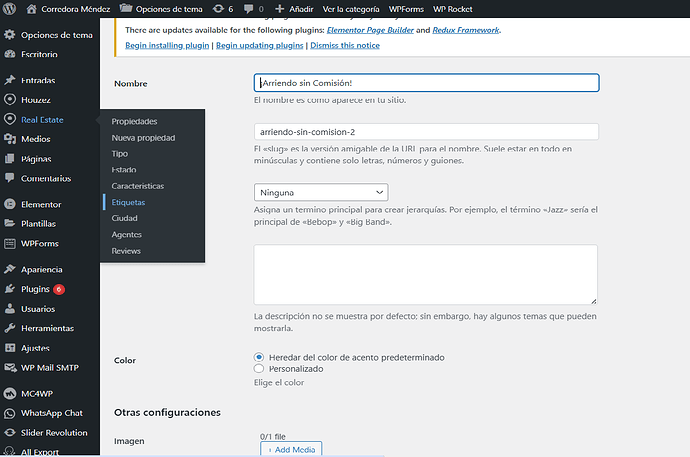Click the Houzez icon in sidebar
The width and height of the screenshot is (690, 457).
click(x=10, y=100)
